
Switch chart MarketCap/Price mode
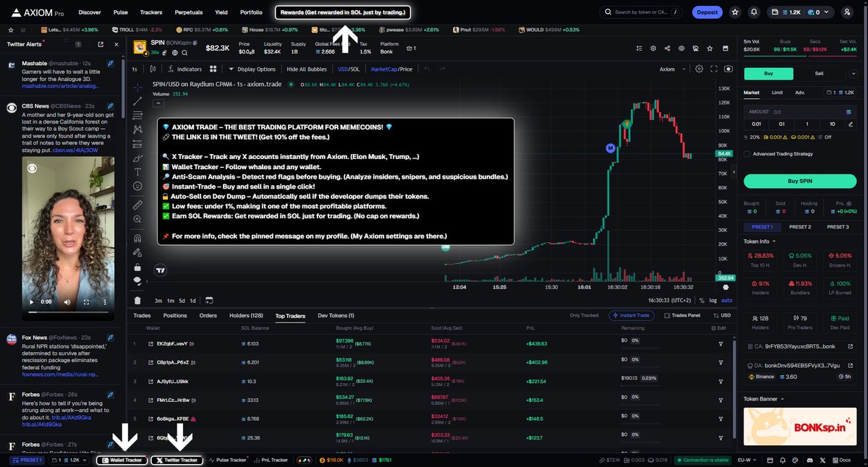(391, 69)
